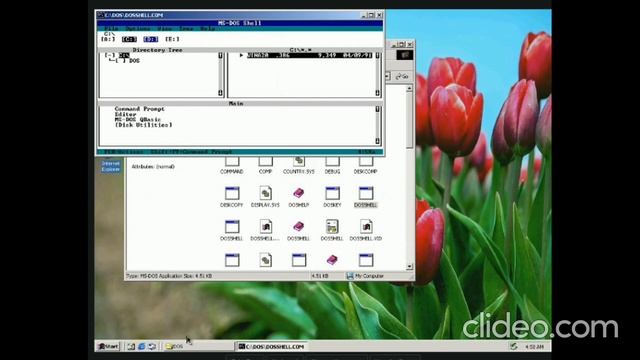The image size is (640, 360).
Task: Open the [Disk Utilities] group
Action: point(143,125)
